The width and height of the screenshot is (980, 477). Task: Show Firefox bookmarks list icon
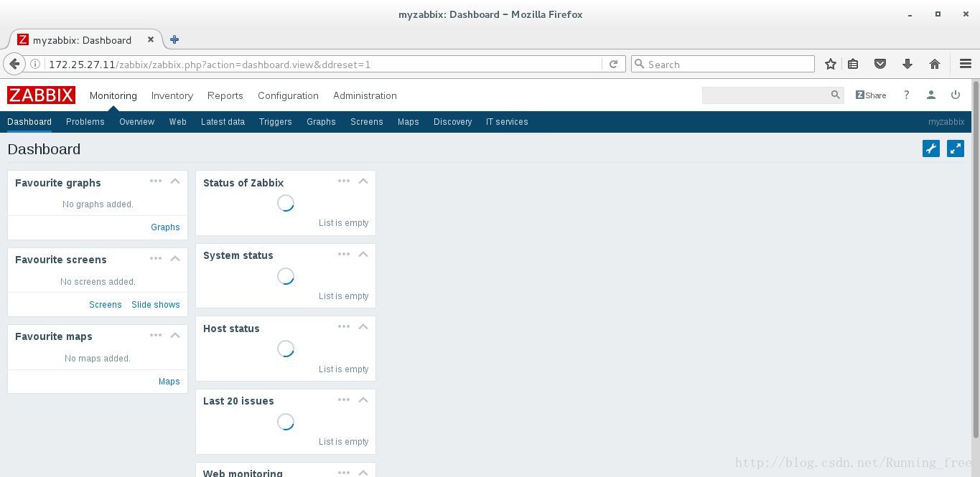click(853, 64)
